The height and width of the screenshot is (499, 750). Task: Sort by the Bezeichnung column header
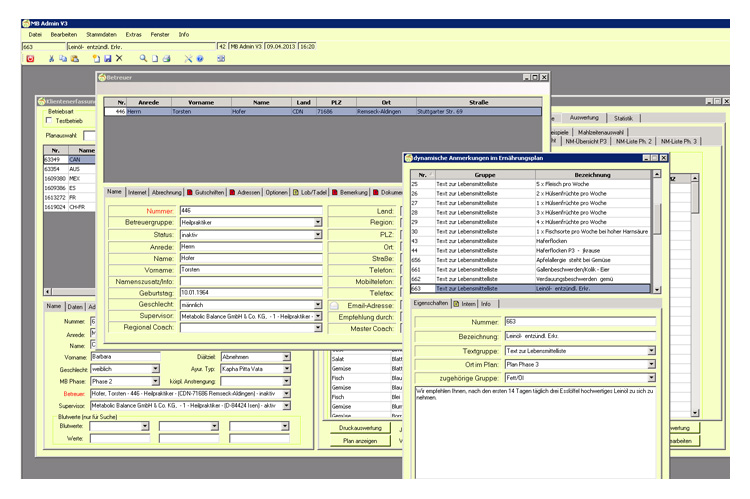pyautogui.click(x=593, y=175)
